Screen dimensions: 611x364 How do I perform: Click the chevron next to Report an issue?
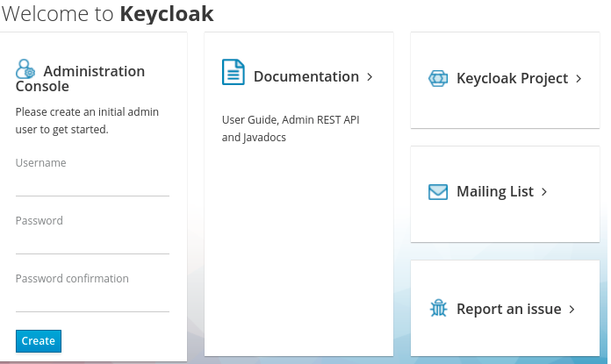tap(571, 310)
